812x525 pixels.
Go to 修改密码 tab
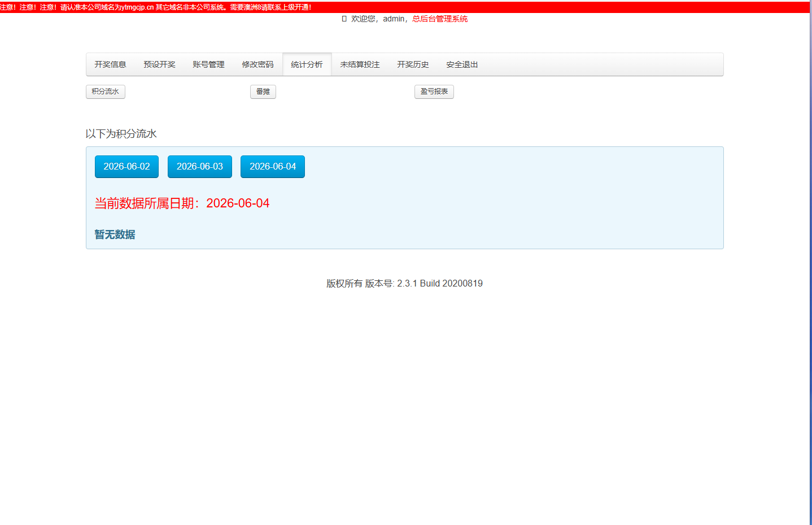257,64
